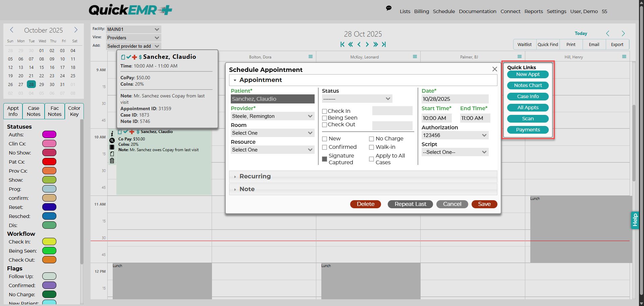Open the Hill, Henry column menu icon
644x306 pixels.
click(x=624, y=56)
